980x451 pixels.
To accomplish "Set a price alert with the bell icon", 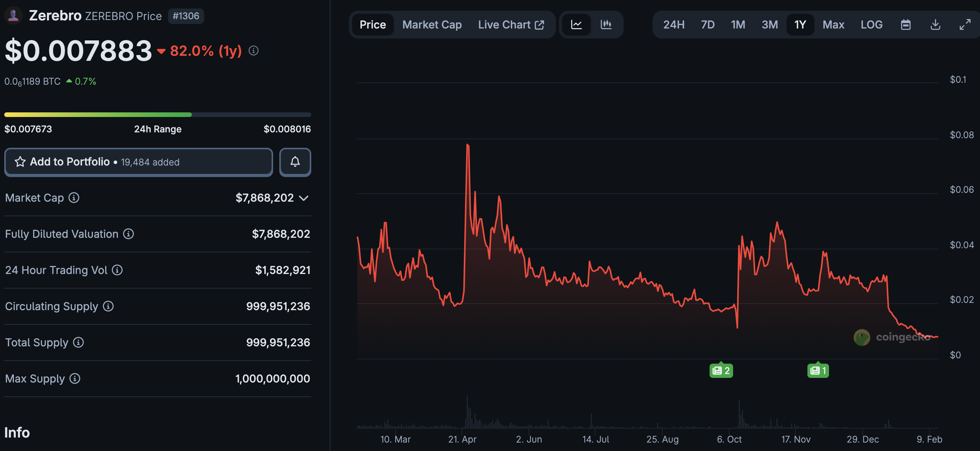I will tap(295, 162).
